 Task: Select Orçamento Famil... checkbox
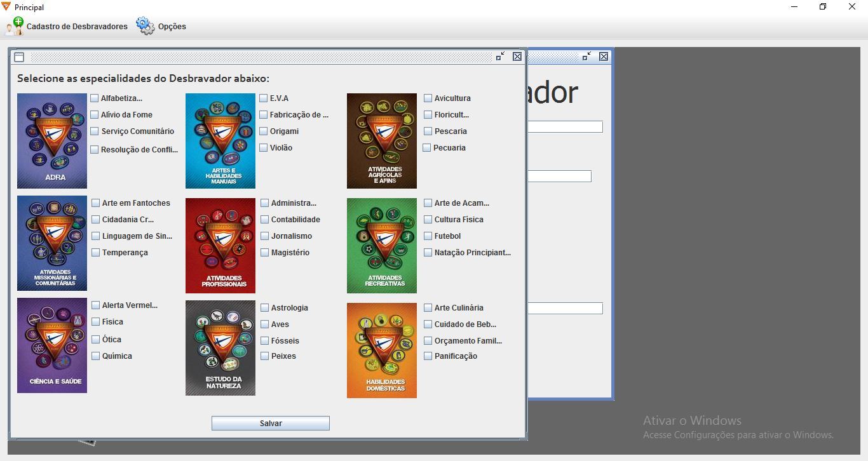(x=428, y=341)
